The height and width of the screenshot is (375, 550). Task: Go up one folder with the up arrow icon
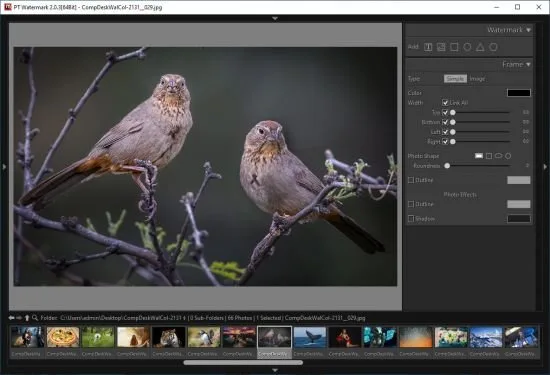[27, 318]
